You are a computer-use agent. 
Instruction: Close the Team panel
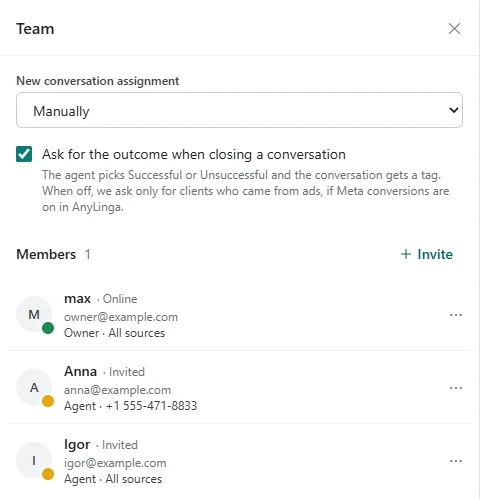(x=454, y=29)
